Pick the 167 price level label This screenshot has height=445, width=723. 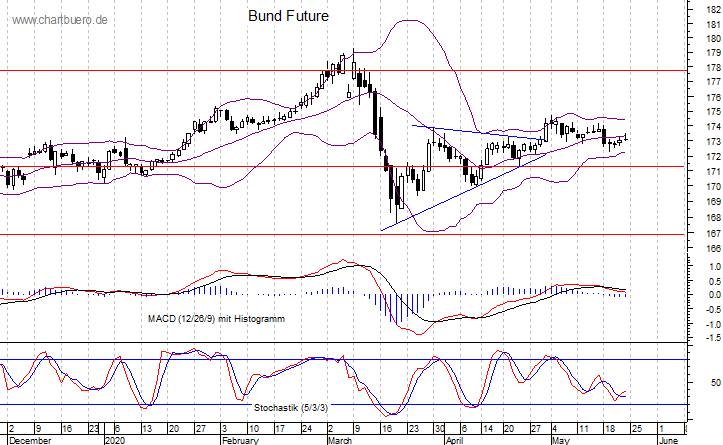[713, 233]
